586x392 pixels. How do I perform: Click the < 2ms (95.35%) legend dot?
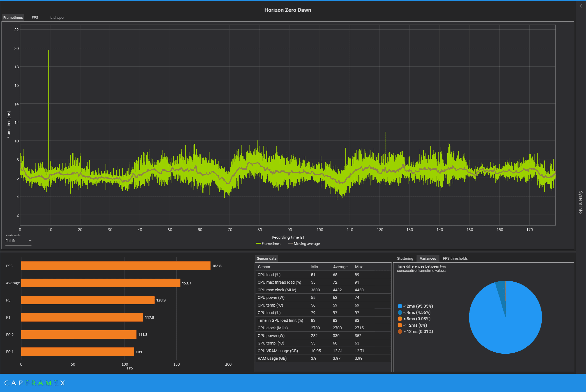400,306
